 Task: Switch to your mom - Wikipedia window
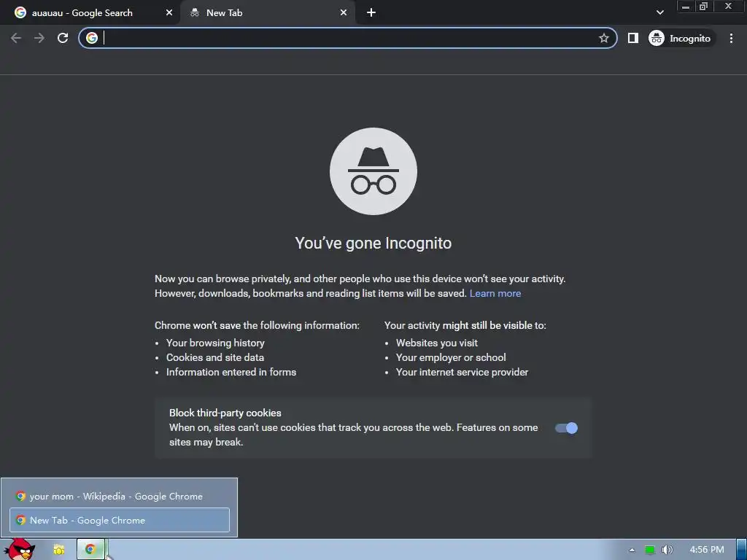[120, 496]
